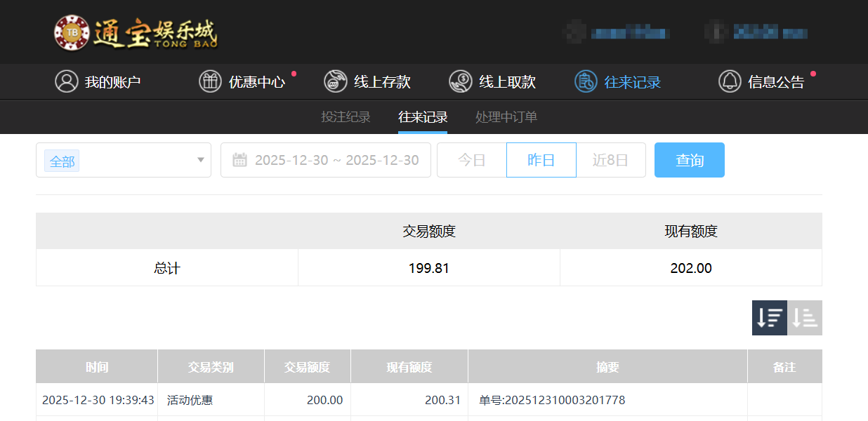The height and width of the screenshot is (421, 868).
Task: Switch to the 投注纪录 tab
Action: pyautogui.click(x=346, y=117)
